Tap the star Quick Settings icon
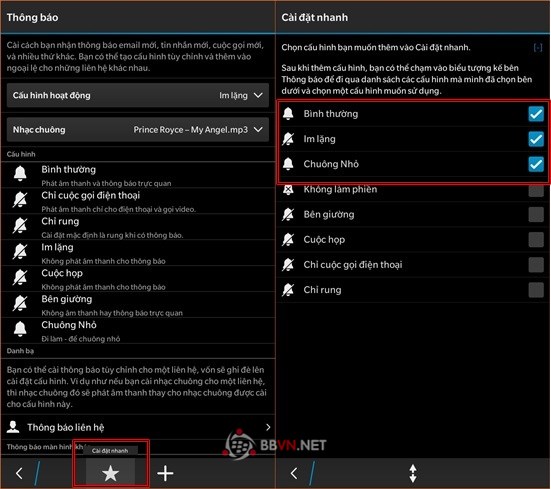 click(x=110, y=473)
